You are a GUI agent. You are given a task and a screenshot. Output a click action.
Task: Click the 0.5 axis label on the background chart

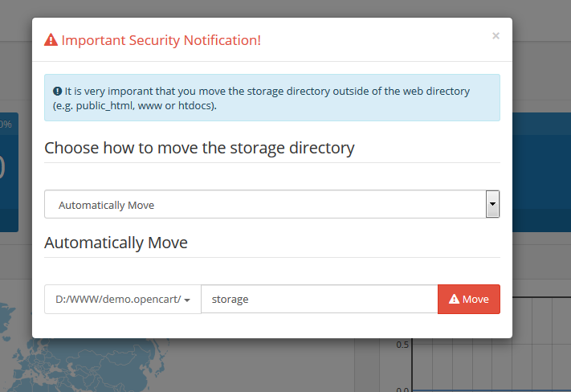pyautogui.click(x=402, y=345)
